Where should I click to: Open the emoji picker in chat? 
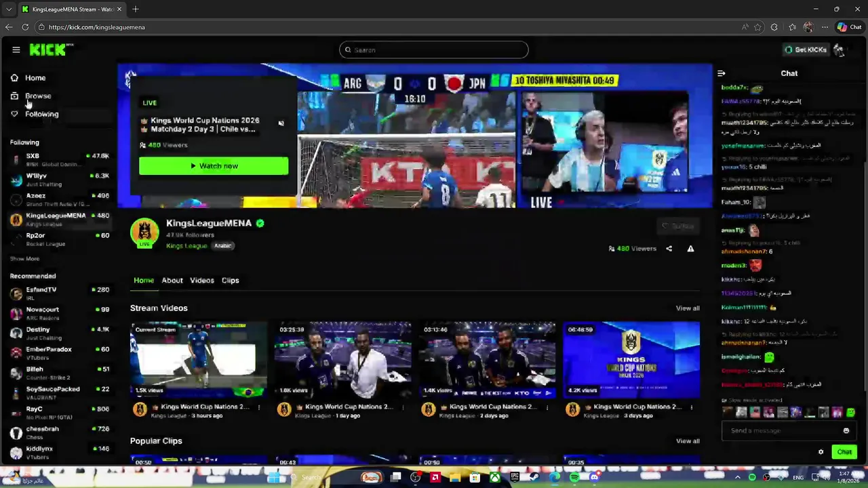(x=846, y=430)
